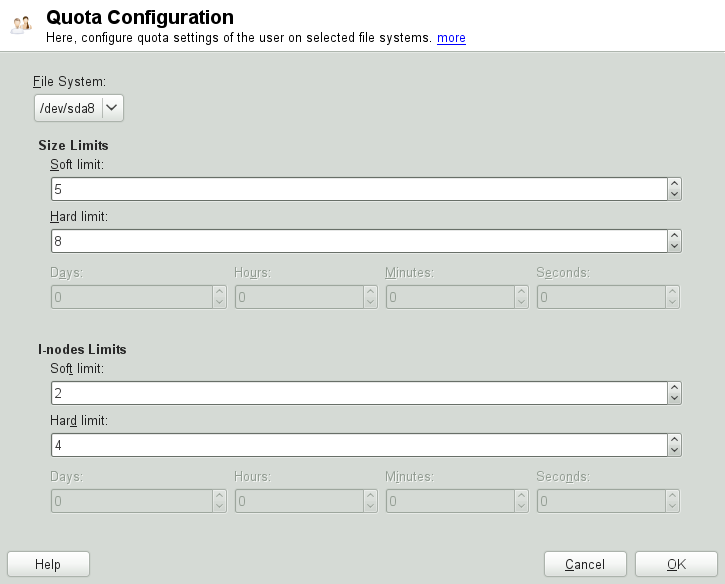Screen dimensions: 725x584
Task: Click the Size Limits soft limit field
Action: [358, 189]
